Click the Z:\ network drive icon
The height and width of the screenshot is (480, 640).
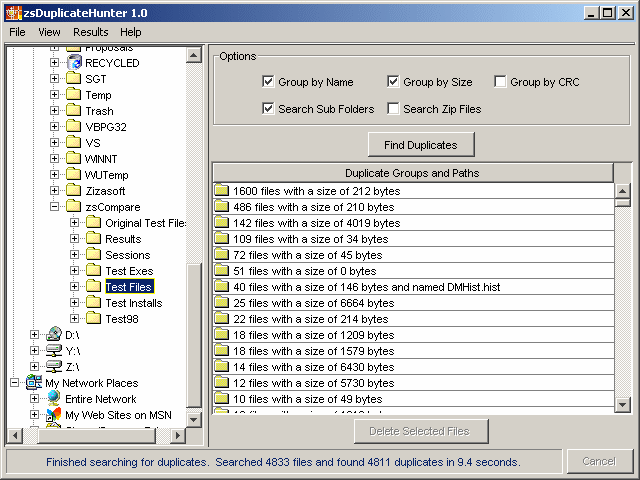click(54, 366)
